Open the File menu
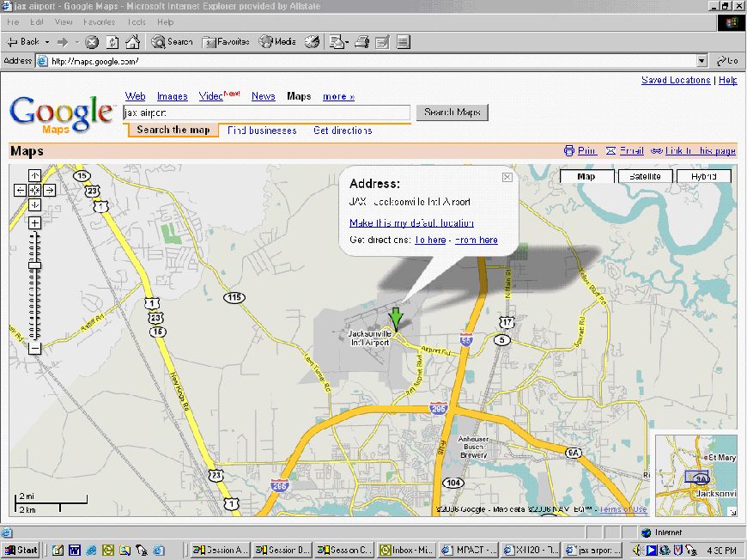This screenshot has height=560, width=747. [x=13, y=22]
